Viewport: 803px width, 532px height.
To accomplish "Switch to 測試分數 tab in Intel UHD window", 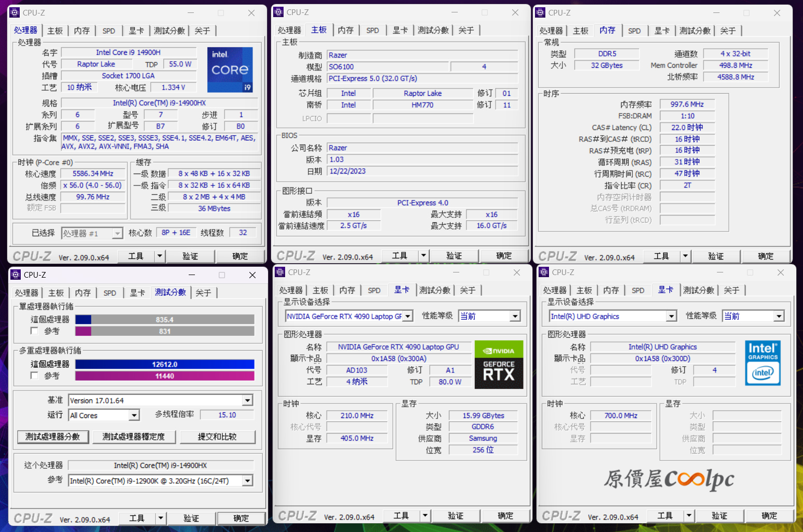I will (699, 291).
